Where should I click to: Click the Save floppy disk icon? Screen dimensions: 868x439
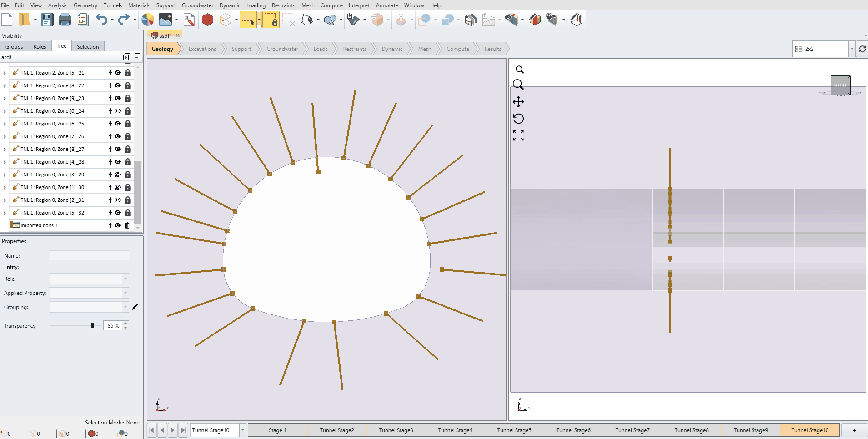[47, 20]
